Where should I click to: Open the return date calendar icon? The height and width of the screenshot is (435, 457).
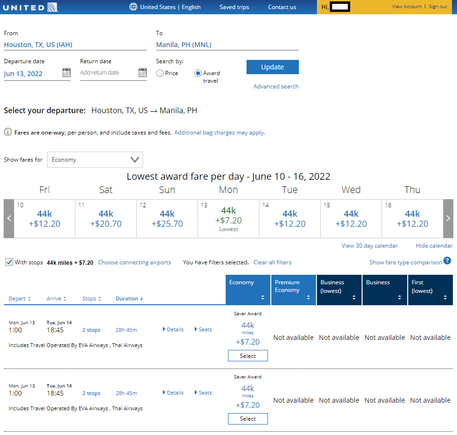(x=142, y=72)
